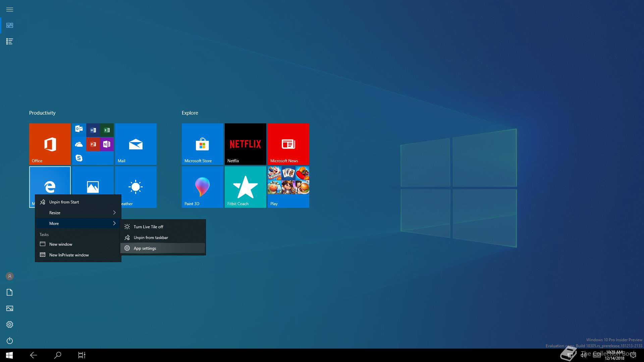Image resolution: width=644 pixels, height=362 pixels.
Task: Open the network icon in tray
Action: tap(570, 355)
